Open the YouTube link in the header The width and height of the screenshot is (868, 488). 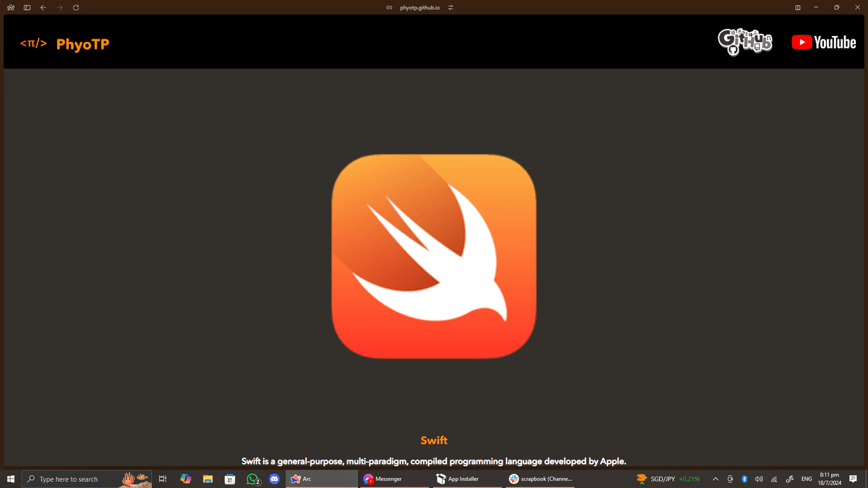[x=824, y=43]
